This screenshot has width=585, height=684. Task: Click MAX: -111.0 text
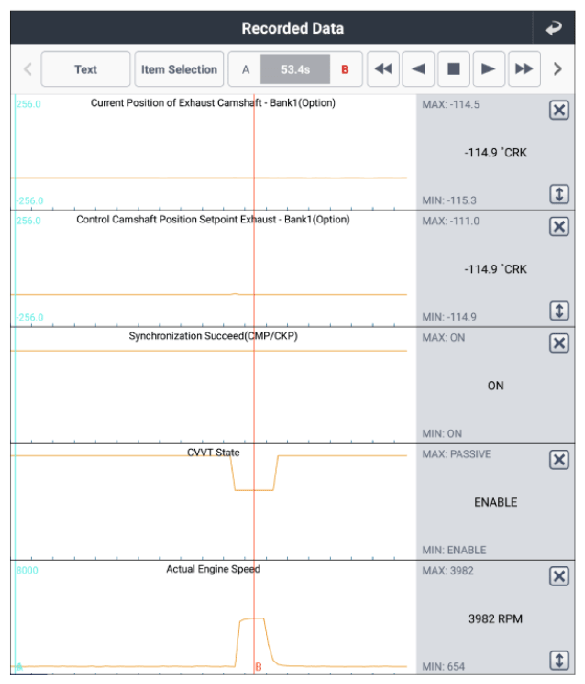[451, 221]
